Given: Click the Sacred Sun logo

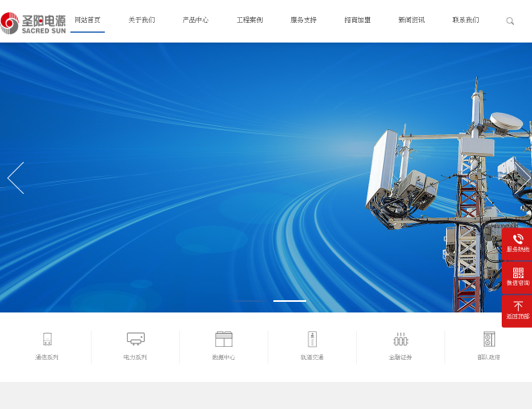Looking at the screenshot, I should pos(33,23).
